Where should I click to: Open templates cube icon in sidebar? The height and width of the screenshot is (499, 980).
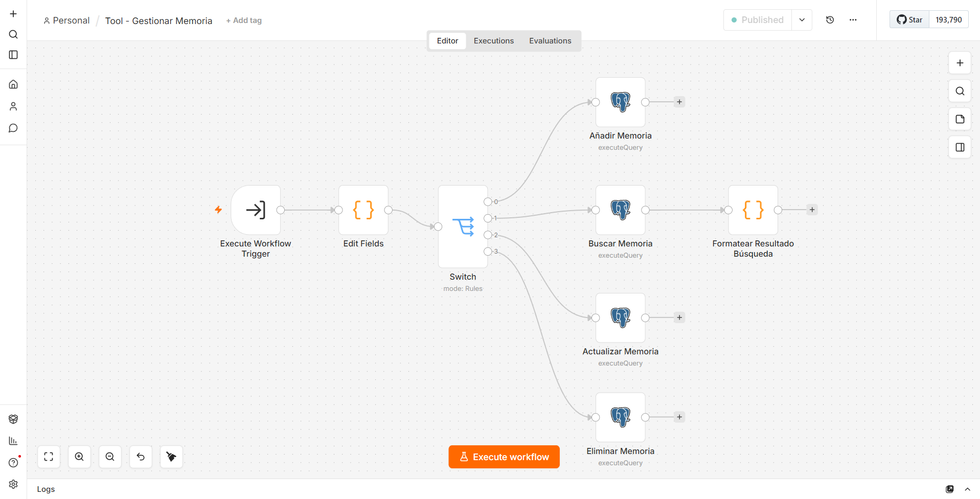click(x=13, y=419)
